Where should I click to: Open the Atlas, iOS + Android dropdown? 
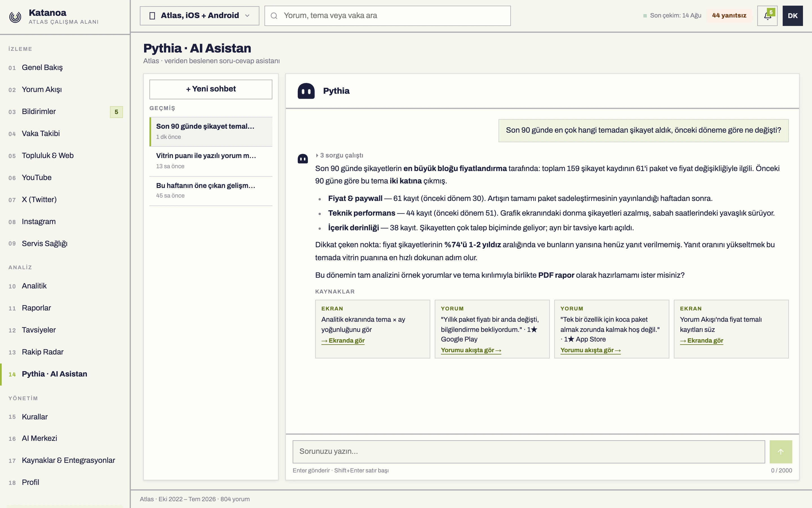199,16
